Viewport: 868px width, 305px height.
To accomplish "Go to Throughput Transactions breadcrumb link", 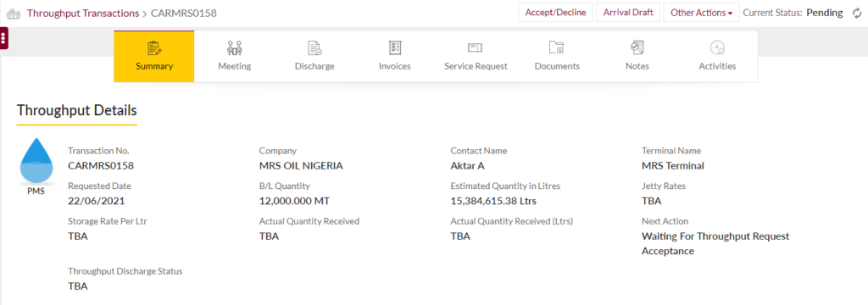I will coord(83,14).
